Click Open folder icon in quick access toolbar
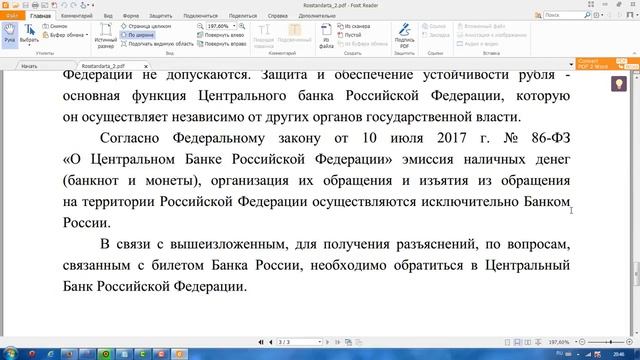Screen dimensions: 640x360 click(x=16, y=5)
